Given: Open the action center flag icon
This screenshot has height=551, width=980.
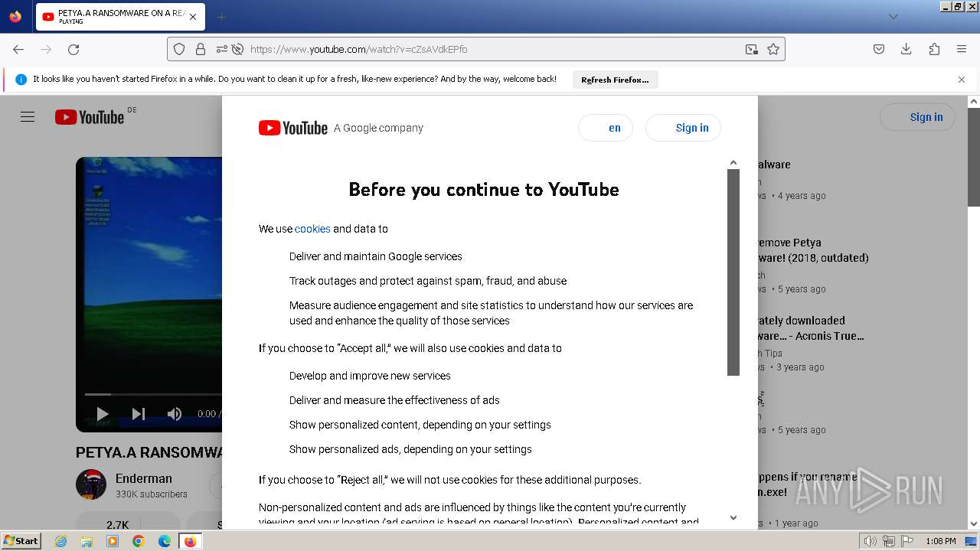Looking at the screenshot, I should point(908,541).
